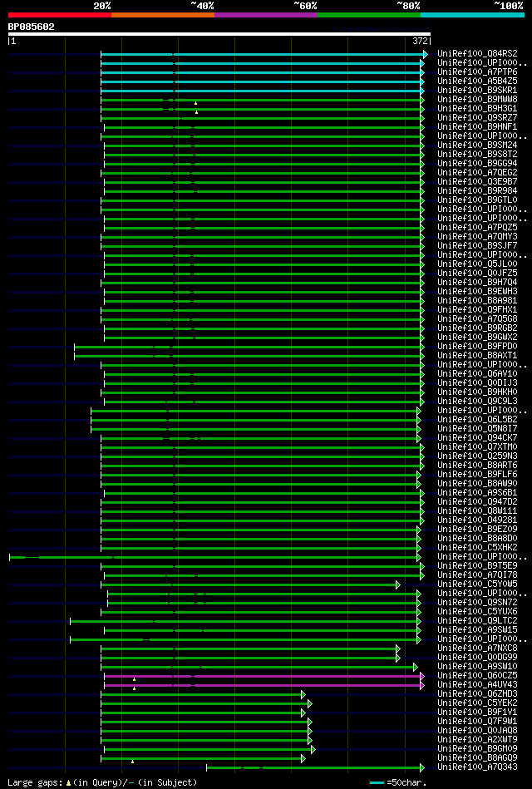The width and height of the screenshot is (532, 789).
Task: Click the UniRef100_Q9LTC2 label
Action: pyautogui.click(x=477, y=621)
